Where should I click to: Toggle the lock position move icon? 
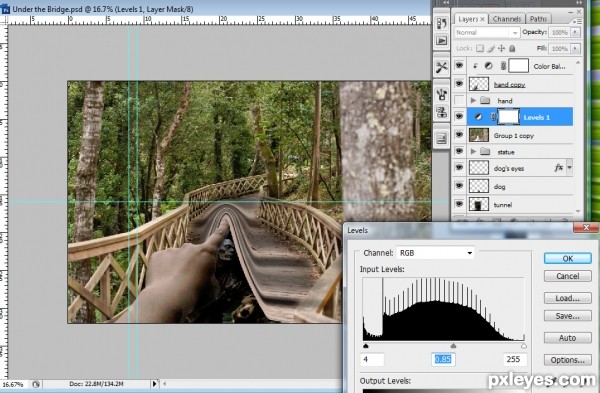click(501, 49)
